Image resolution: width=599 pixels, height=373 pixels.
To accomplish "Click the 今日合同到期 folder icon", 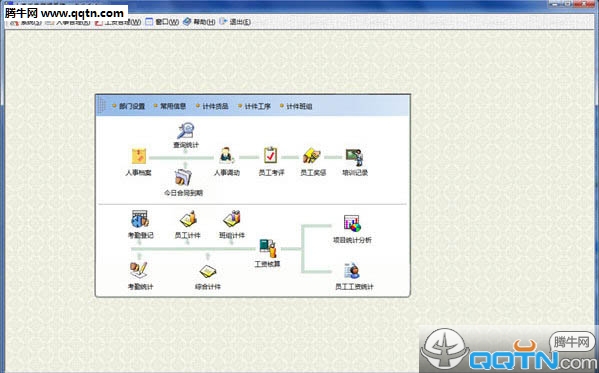I will point(183,177).
